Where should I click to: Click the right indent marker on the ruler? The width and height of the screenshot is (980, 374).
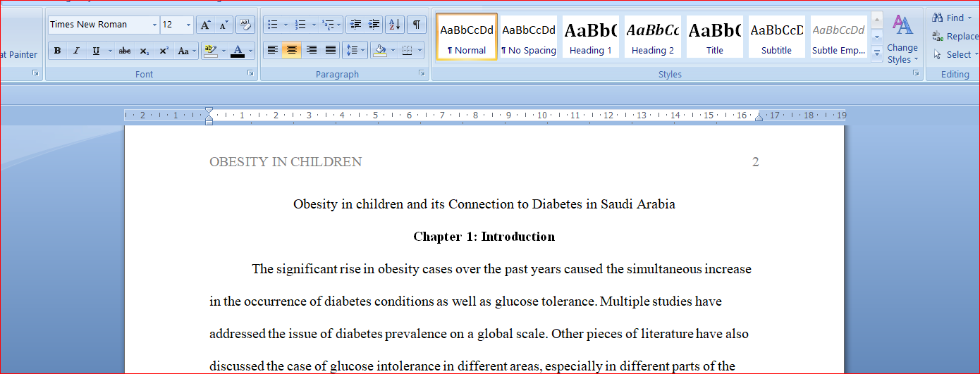click(759, 117)
